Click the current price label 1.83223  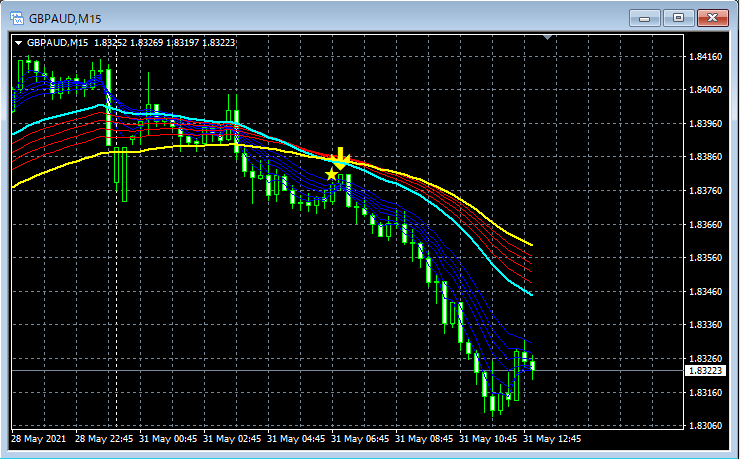pos(705,371)
